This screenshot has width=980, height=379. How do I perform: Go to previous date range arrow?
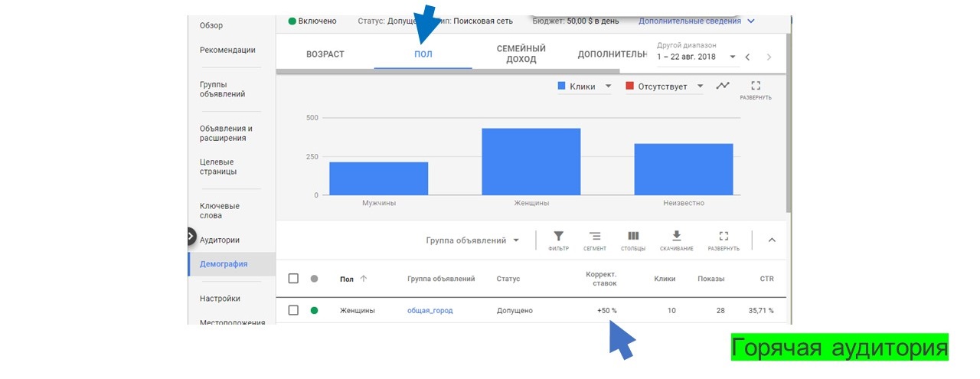coord(748,57)
